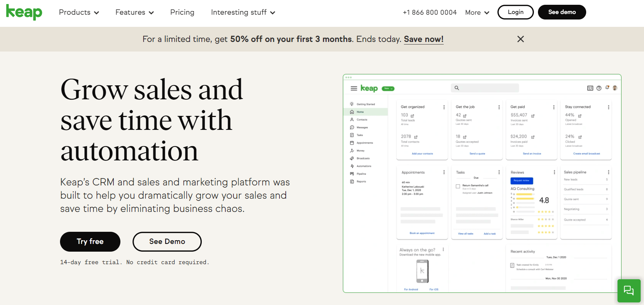This screenshot has height=305, width=644.
Task: Click Book an appointment link
Action: [422, 233]
